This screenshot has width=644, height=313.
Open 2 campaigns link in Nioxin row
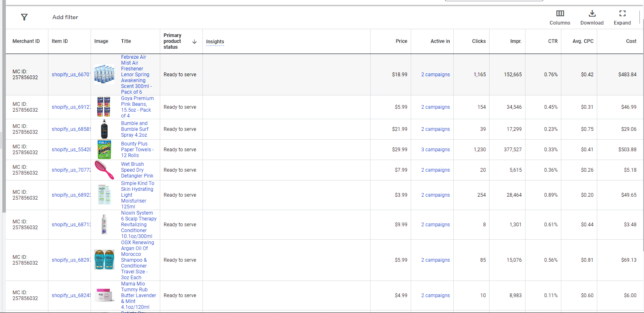tap(435, 225)
